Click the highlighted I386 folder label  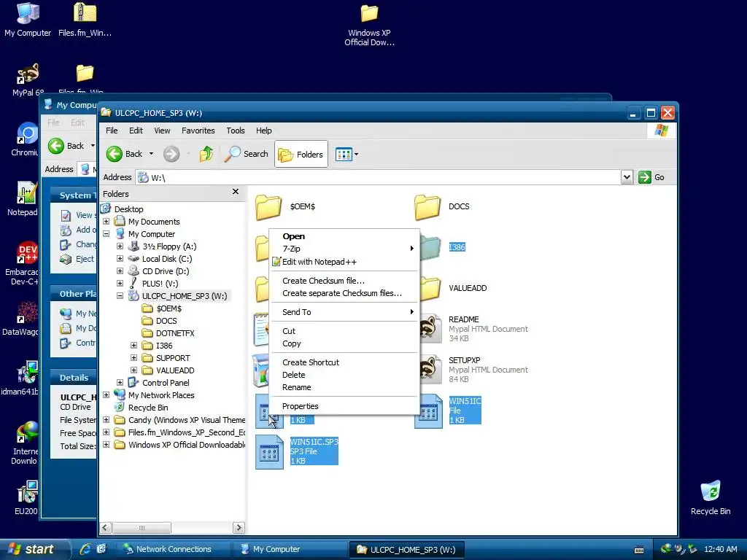[x=457, y=247]
